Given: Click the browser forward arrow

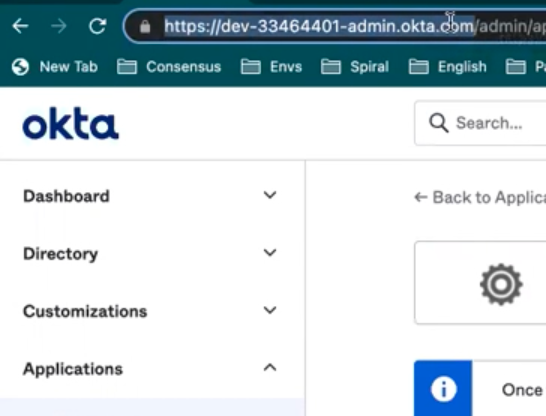Looking at the screenshot, I should 58,26.
